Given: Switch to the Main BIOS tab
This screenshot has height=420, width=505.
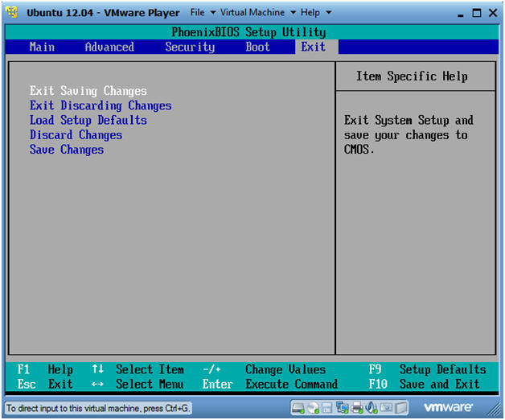Looking at the screenshot, I should pyautogui.click(x=42, y=47).
